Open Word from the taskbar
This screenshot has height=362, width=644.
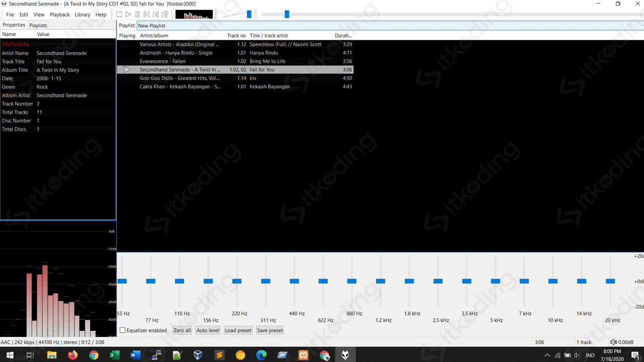[x=135, y=355]
